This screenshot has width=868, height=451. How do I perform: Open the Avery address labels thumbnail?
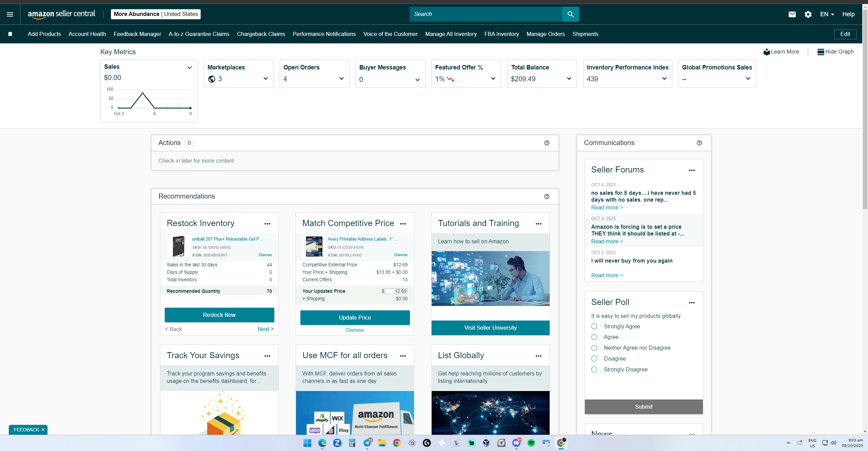pyautogui.click(x=314, y=246)
